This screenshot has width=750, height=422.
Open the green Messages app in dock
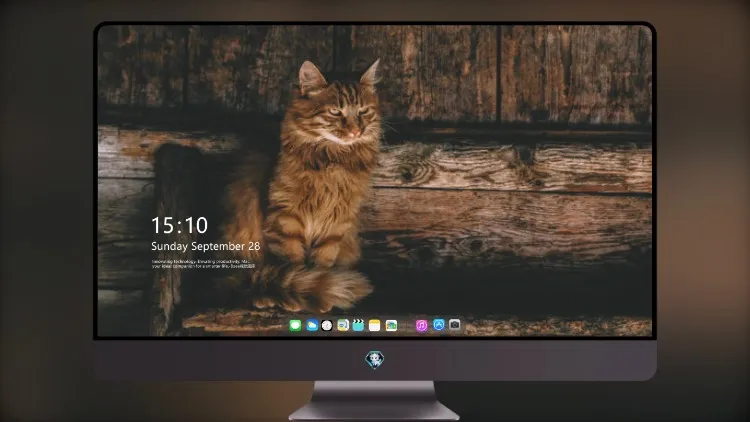[x=295, y=325]
